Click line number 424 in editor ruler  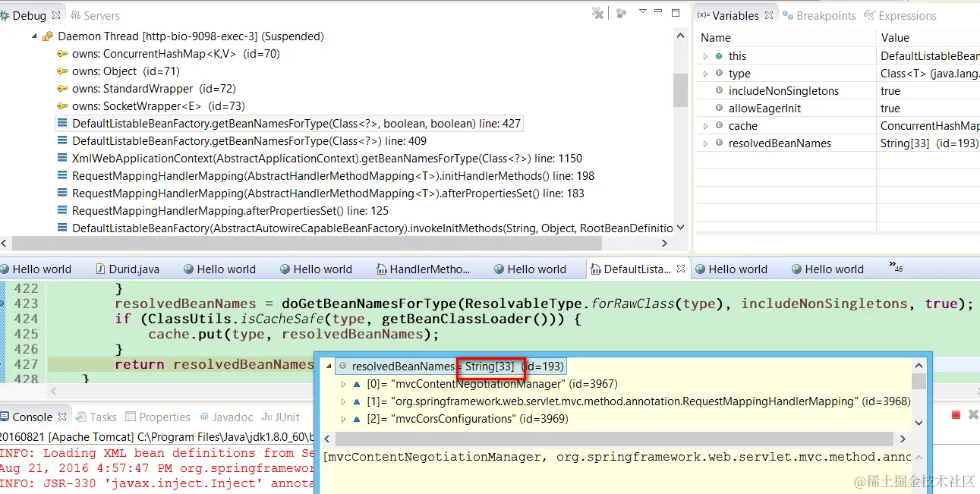pos(26,319)
